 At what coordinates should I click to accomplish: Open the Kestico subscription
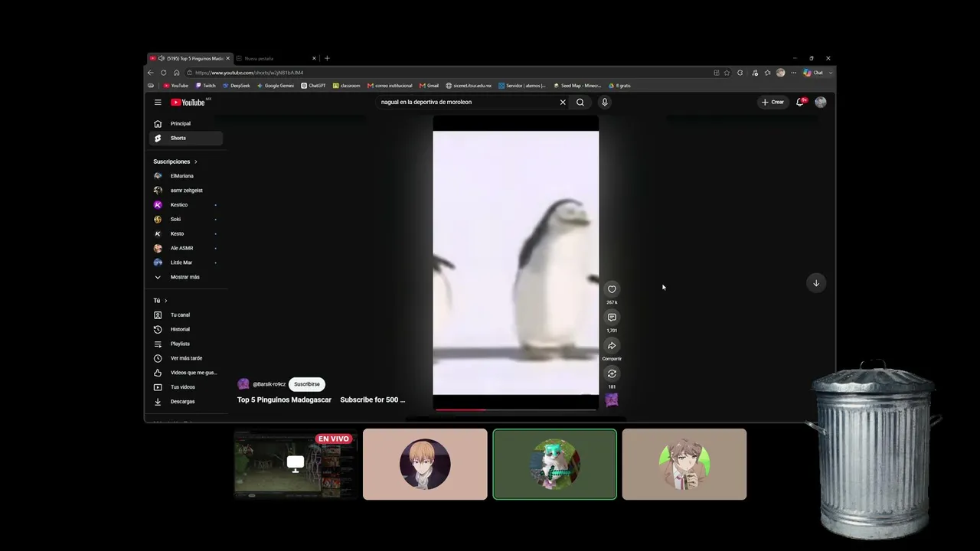click(186, 205)
